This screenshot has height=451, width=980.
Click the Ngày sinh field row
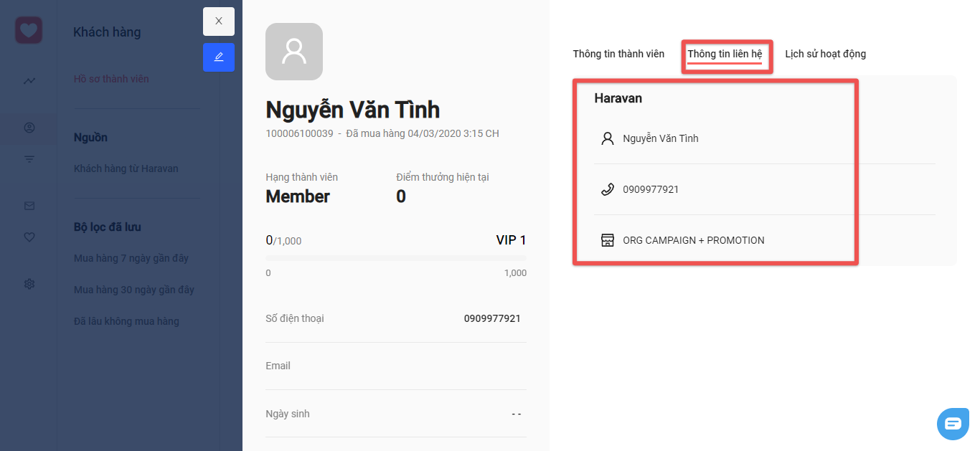tap(396, 414)
